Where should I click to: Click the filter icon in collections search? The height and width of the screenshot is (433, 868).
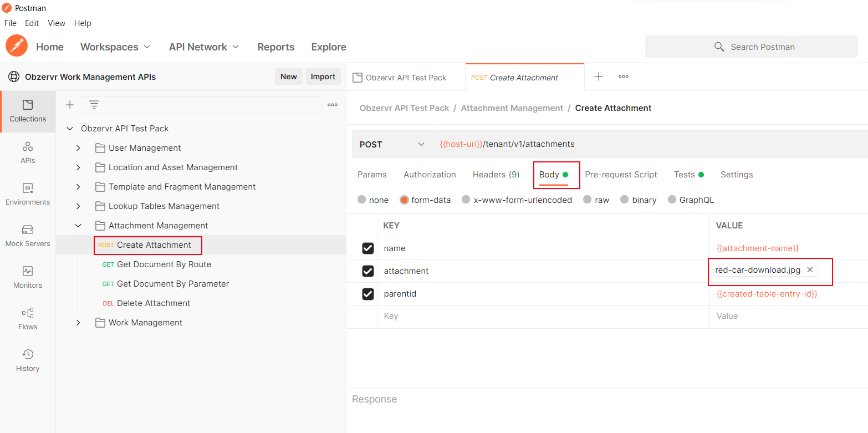tap(94, 105)
